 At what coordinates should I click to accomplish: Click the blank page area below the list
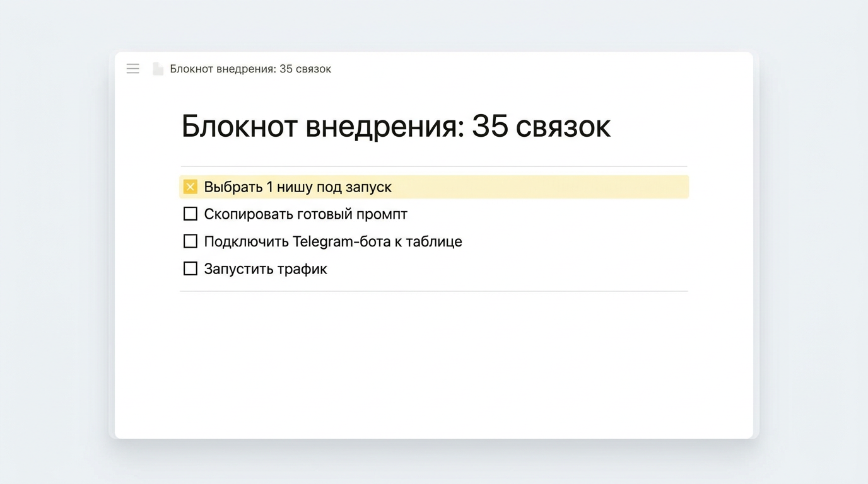[x=434, y=366]
